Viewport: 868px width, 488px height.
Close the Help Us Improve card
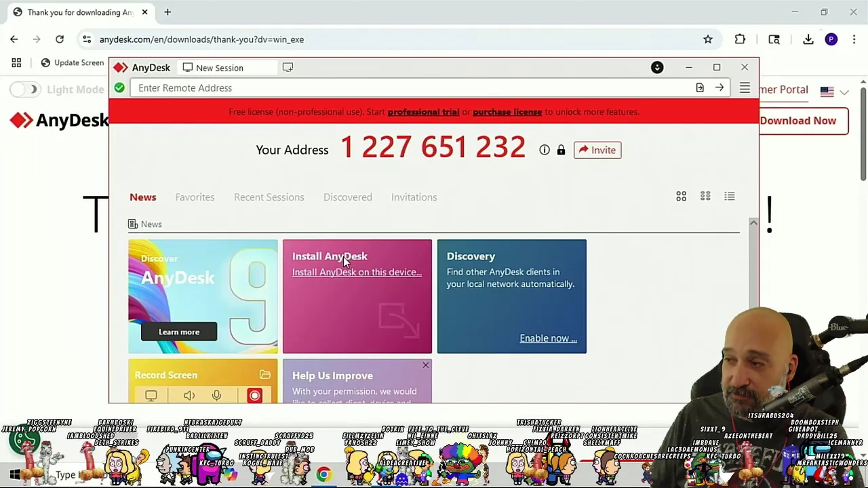click(x=425, y=366)
